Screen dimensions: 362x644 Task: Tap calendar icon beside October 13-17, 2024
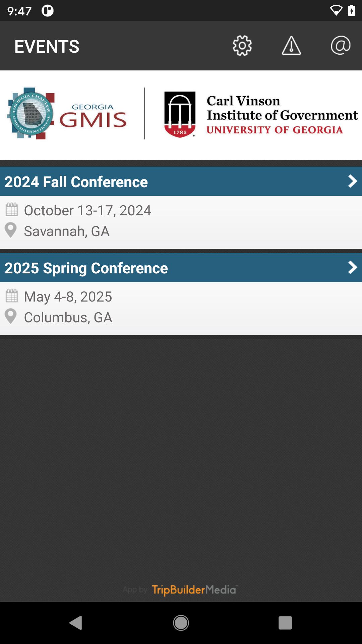12,210
